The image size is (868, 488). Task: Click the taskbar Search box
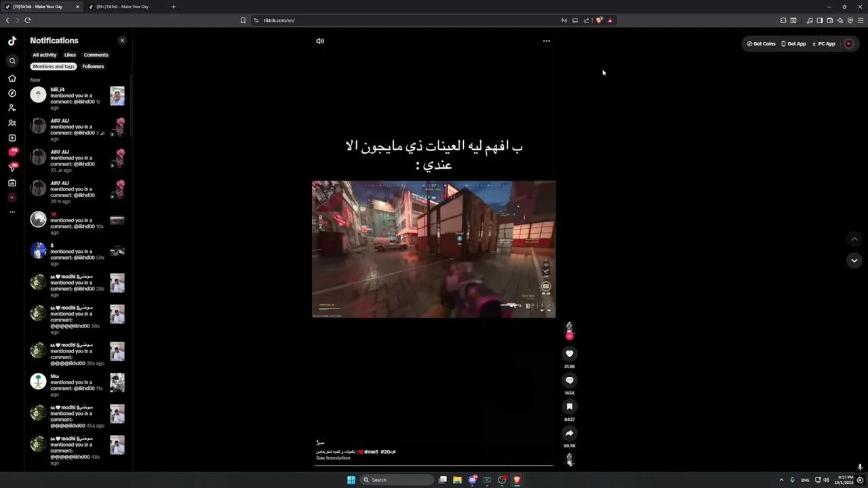click(397, 480)
